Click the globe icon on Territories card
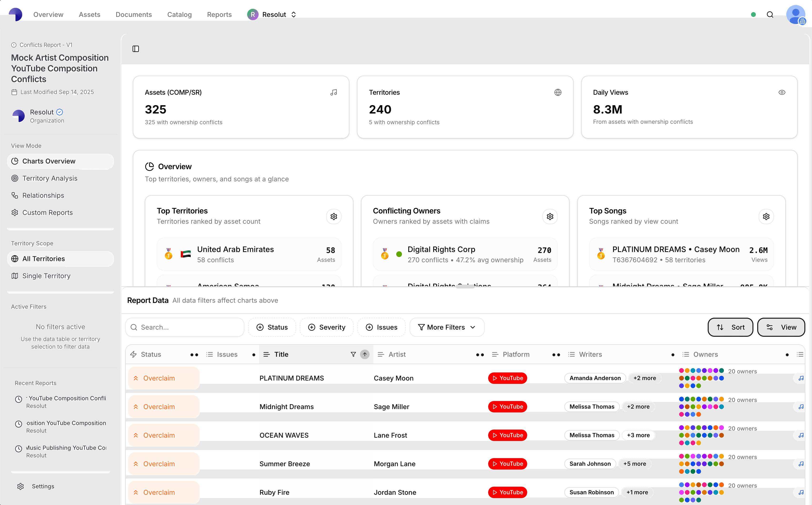 (558, 92)
